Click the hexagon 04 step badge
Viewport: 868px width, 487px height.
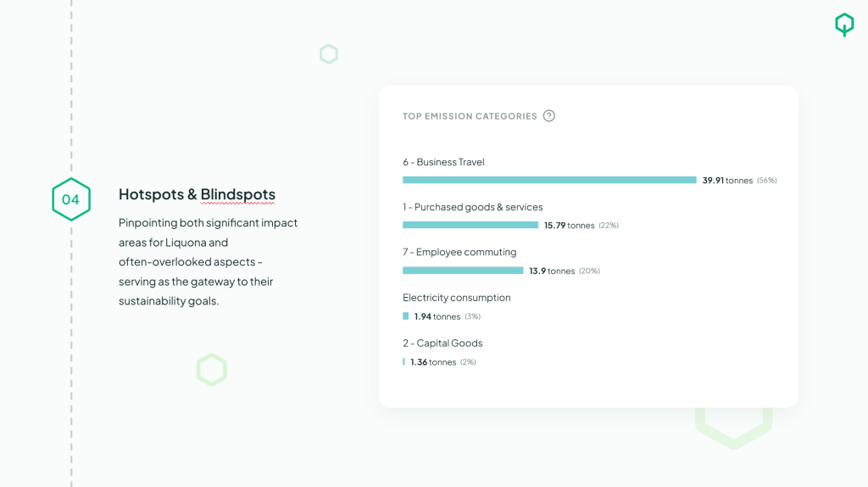pyautogui.click(x=70, y=199)
